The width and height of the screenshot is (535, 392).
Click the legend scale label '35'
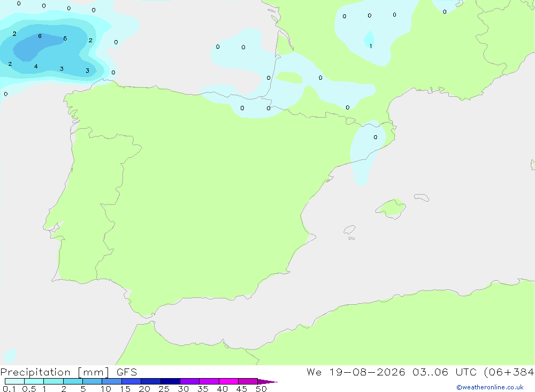(x=203, y=389)
